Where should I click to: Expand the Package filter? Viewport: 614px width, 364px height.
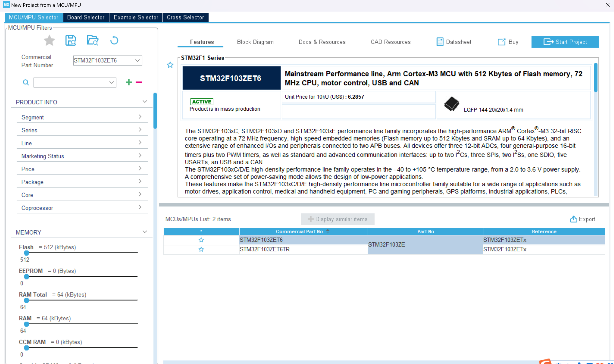(82, 182)
